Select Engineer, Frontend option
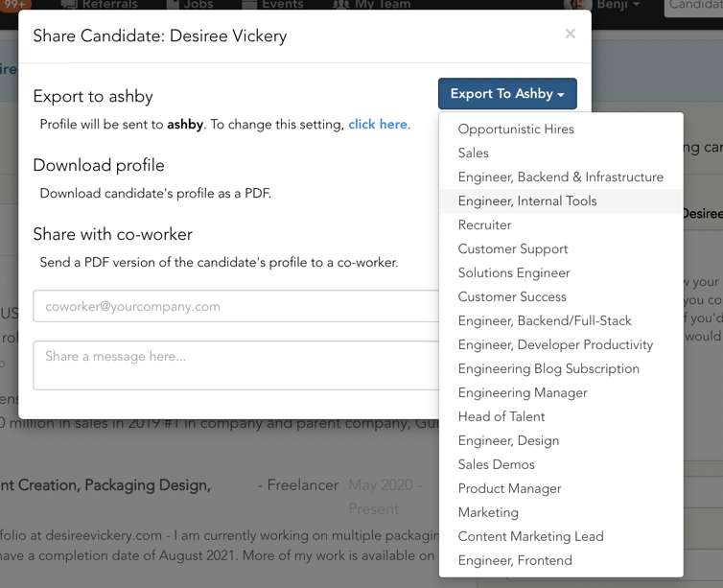Screen dimensions: 723x588 (561, 561)
